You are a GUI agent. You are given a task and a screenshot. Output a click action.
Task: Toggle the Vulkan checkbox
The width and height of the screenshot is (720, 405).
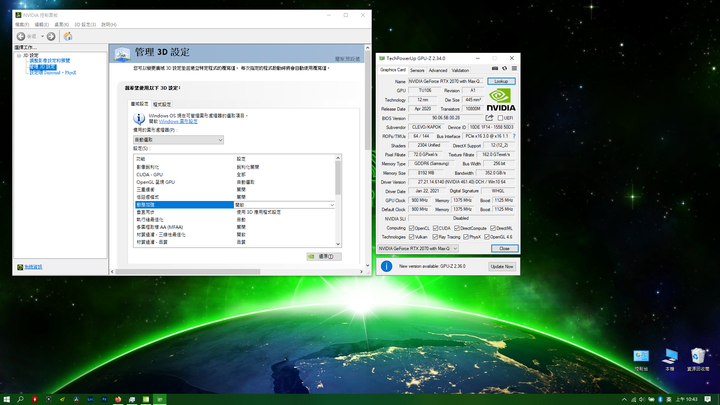pos(411,237)
